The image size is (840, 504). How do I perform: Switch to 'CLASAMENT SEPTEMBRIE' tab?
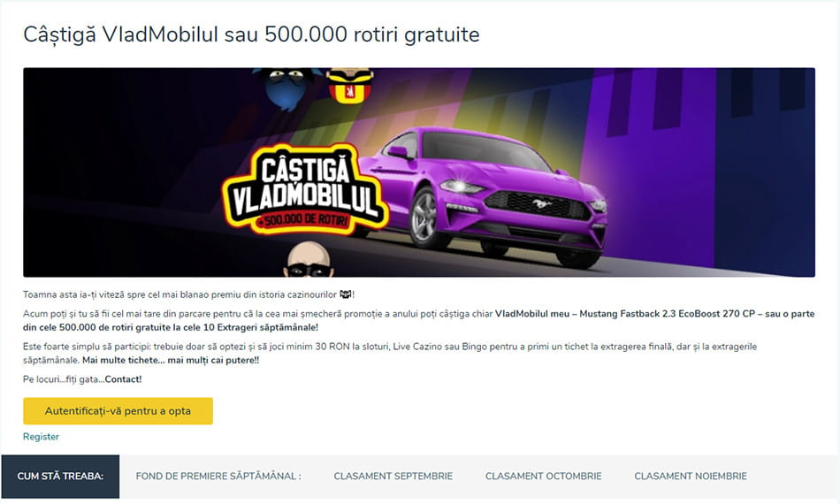393,477
